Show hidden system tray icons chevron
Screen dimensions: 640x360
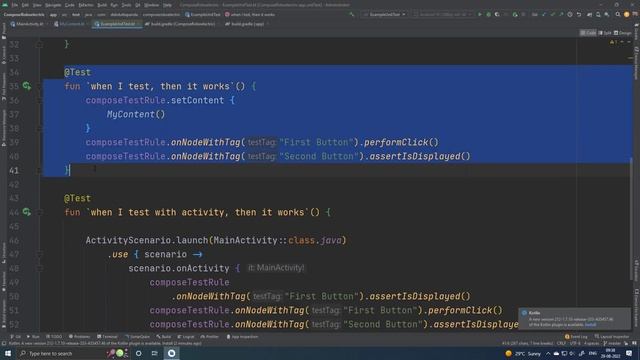548,353
